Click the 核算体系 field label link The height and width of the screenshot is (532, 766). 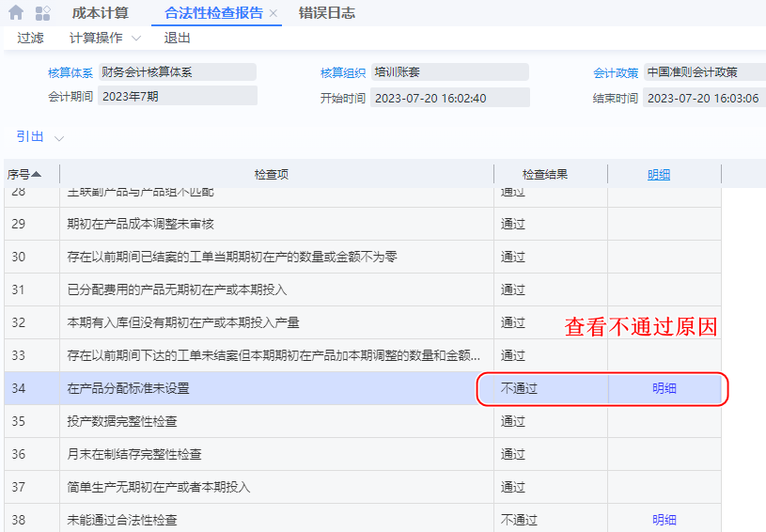pos(70,72)
